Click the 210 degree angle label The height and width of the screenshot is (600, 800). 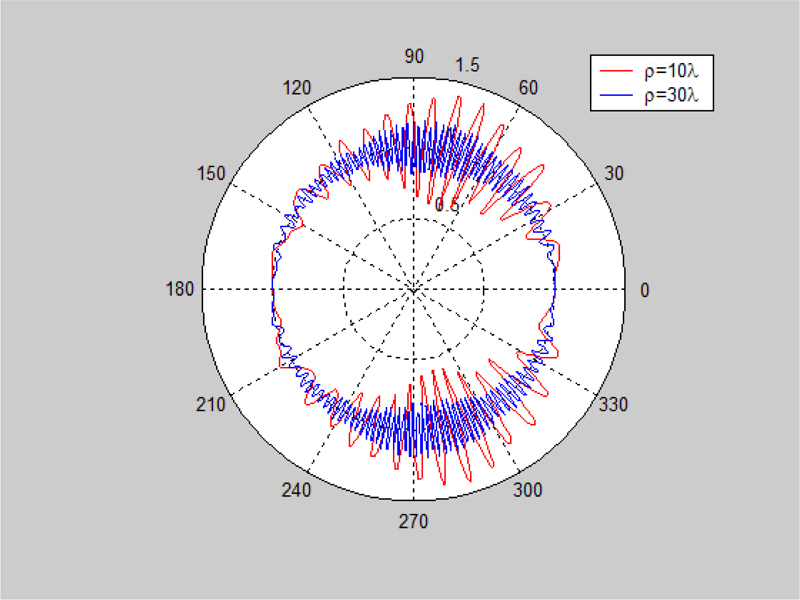[212, 405]
